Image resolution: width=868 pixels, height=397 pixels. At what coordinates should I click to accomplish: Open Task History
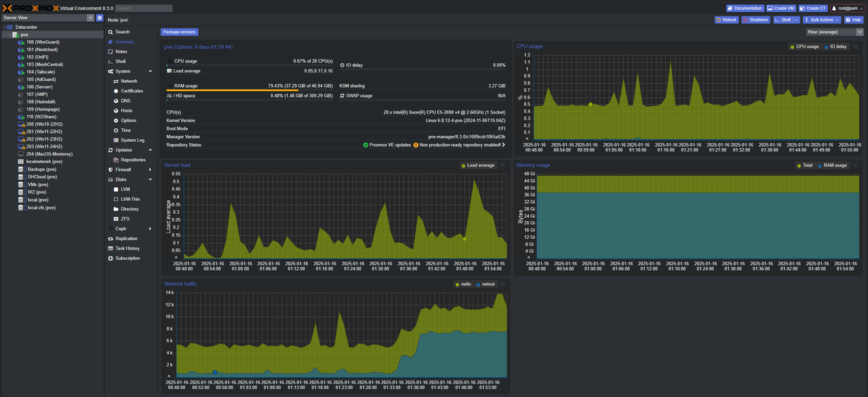123,248
